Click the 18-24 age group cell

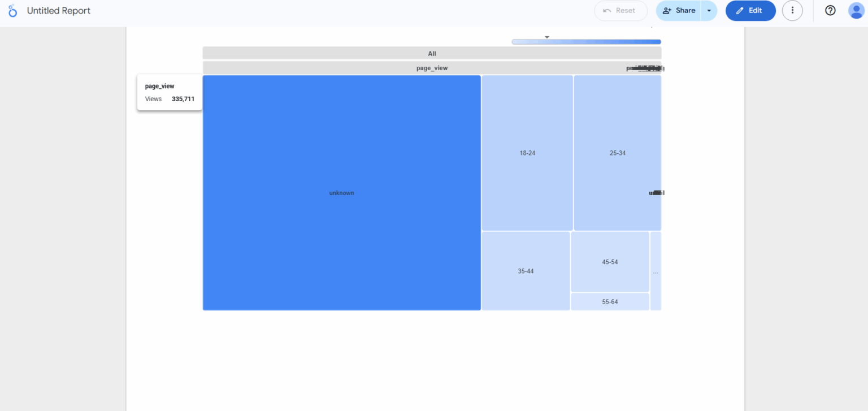[x=526, y=153]
